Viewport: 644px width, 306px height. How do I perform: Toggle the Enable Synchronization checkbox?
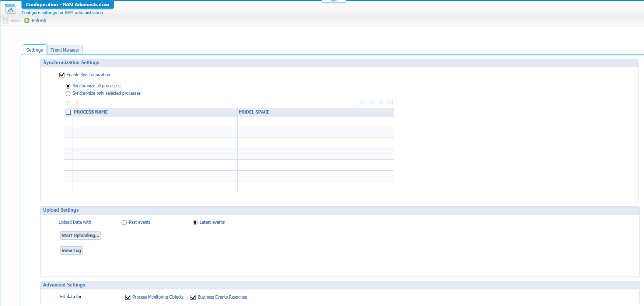tap(62, 75)
